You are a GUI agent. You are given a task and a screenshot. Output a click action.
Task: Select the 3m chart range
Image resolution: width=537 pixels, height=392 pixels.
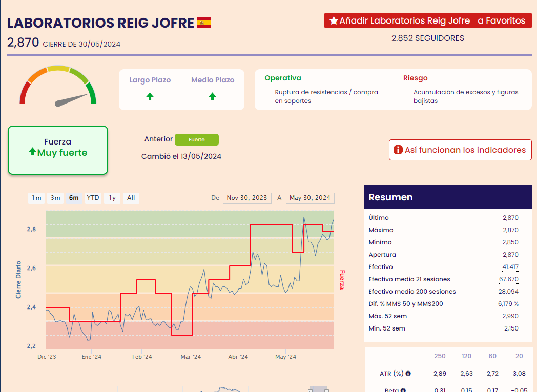click(x=55, y=198)
